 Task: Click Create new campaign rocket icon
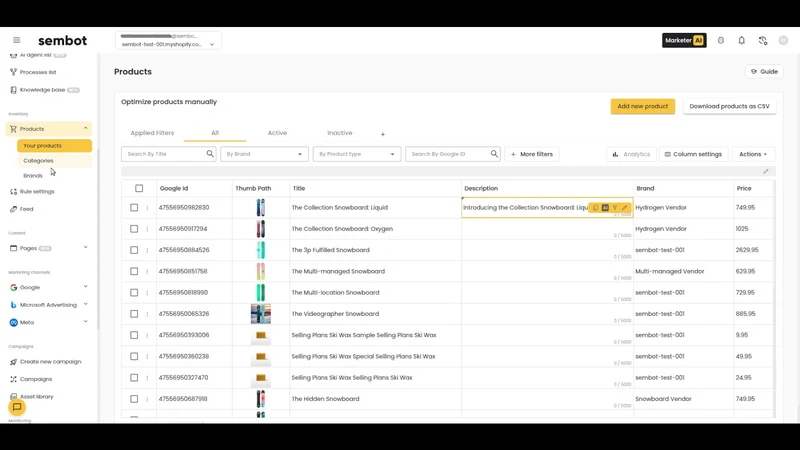point(13,362)
